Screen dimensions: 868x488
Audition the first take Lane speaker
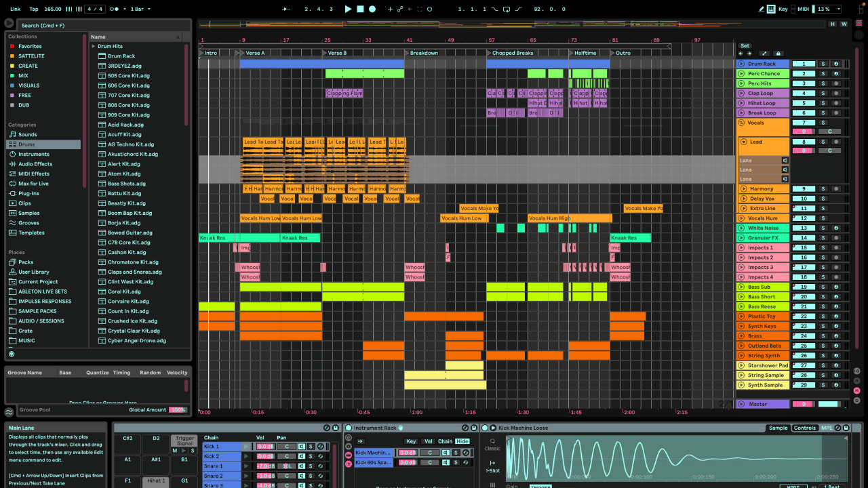tap(785, 161)
